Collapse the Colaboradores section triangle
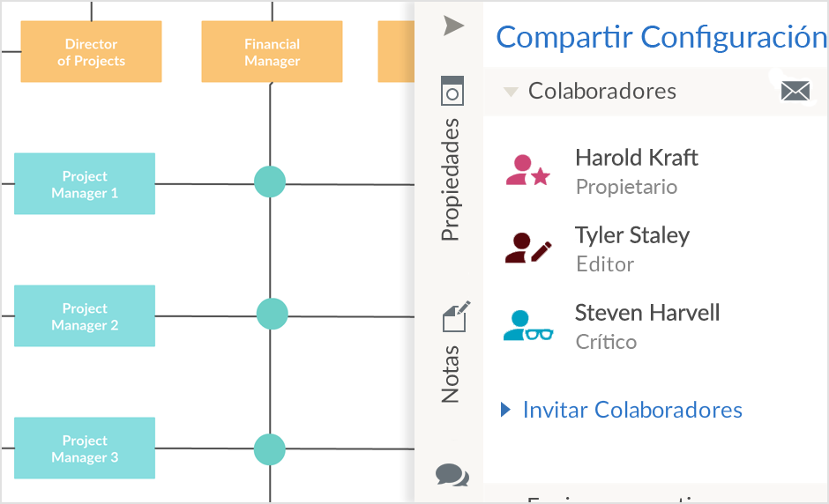The height and width of the screenshot is (504, 829). [x=511, y=92]
